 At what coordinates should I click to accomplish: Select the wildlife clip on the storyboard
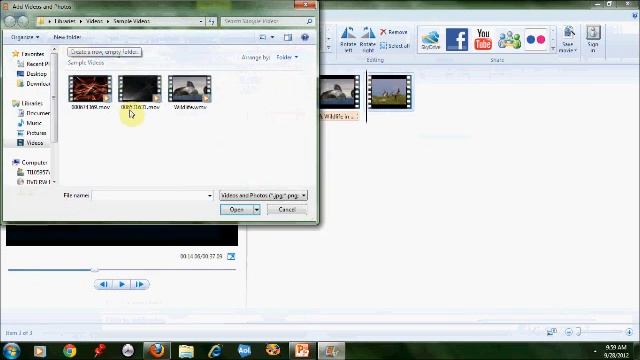pyautogui.click(x=340, y=92)
